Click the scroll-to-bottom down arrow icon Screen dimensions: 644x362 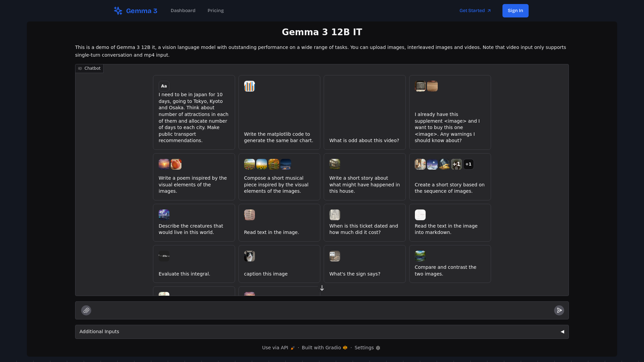point(322,288)
